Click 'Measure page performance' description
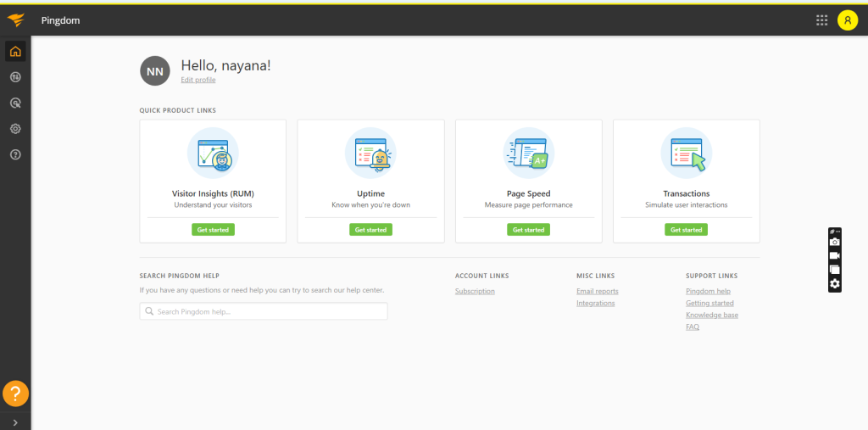868x430 pixels. [529, 205]
